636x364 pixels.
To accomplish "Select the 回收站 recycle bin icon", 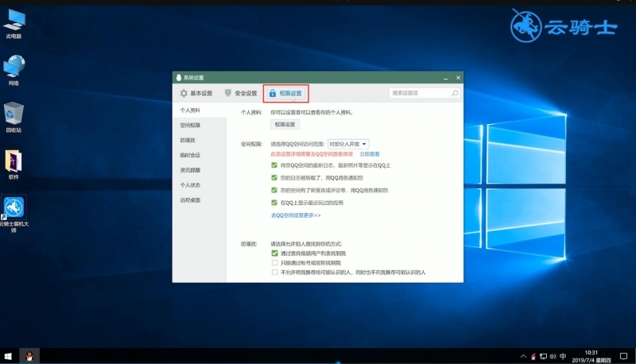I will [x=14, y=117].
